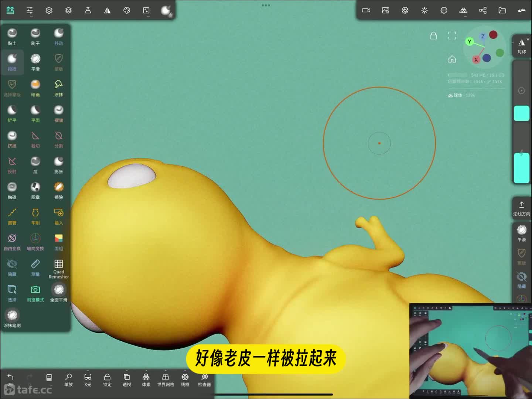Select the 刷子 brush tool
The height and width of the screenshot is (399, 532).
pyautogui.click(x=35, y=37)
